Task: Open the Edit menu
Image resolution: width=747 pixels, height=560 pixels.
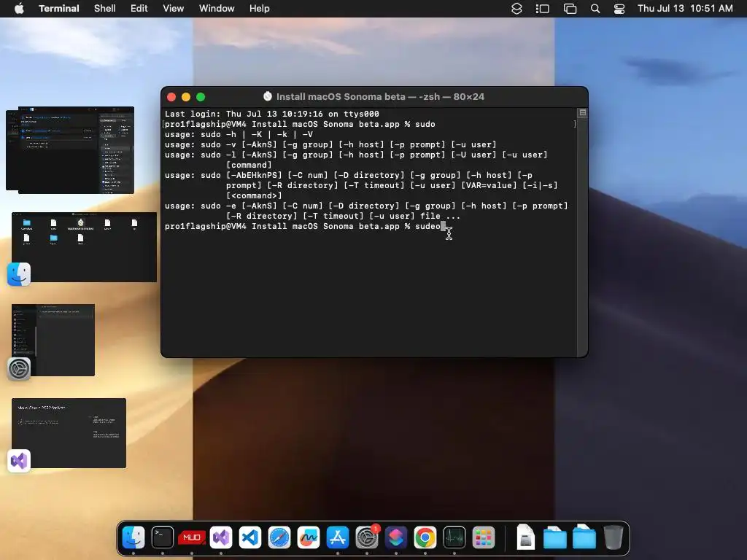Action: [139, 8]
